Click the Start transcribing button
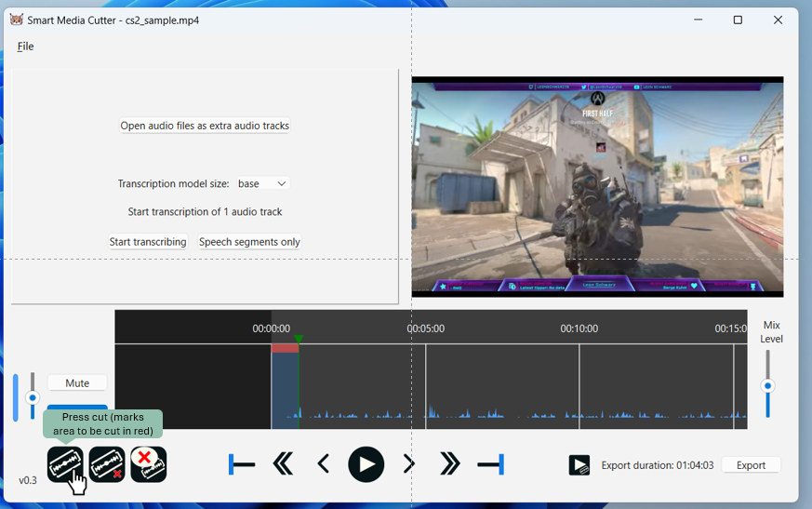This screenshot has width=812, height=509. (148, 242)
